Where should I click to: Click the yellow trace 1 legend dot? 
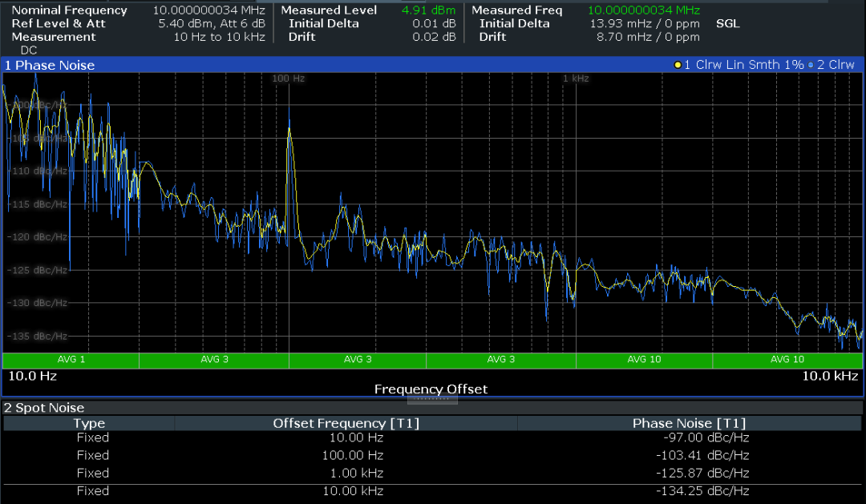[x=678, y=65]
